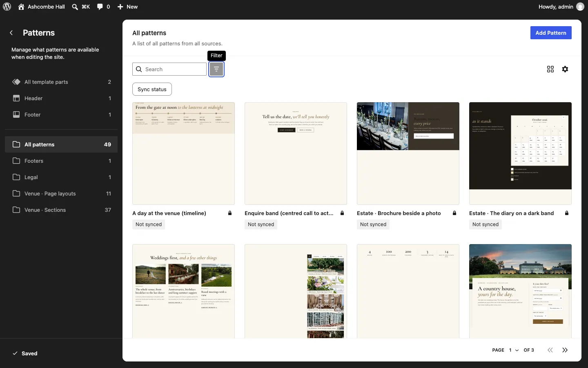Viewport: 588px width, 368px height.
Task: Click folder icon beside Legal
Action: pos(16,177)
